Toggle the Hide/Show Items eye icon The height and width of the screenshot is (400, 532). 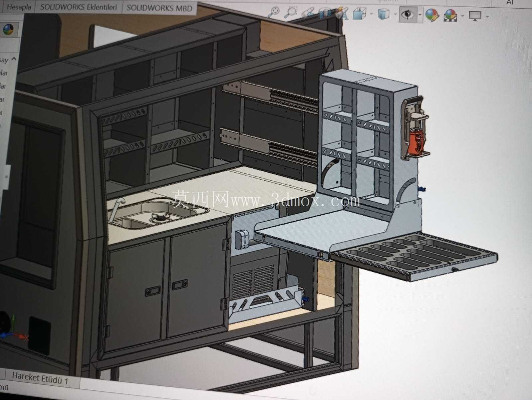[x=408, y=15]
